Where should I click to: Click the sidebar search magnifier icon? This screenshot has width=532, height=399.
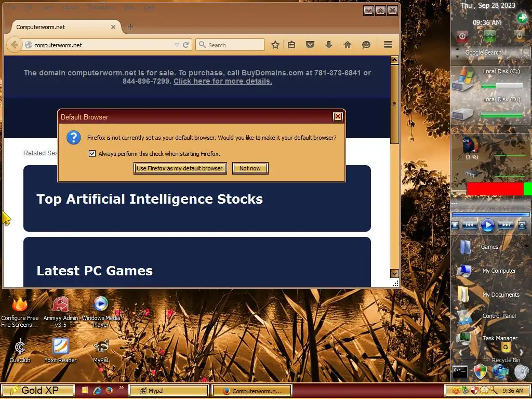[526, 52]
